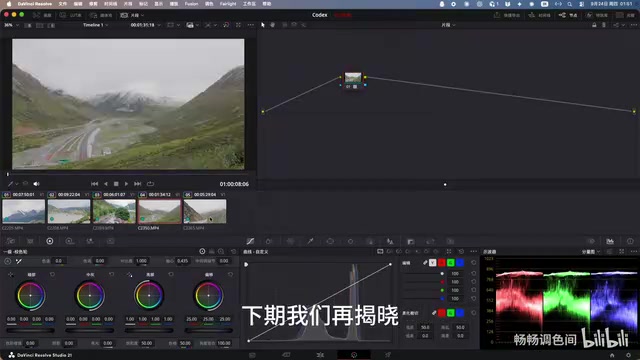The height and width of the screenshot is (360, 640).
Task: Adjust the Gain master wheel slider
Action: click(149, 330)
